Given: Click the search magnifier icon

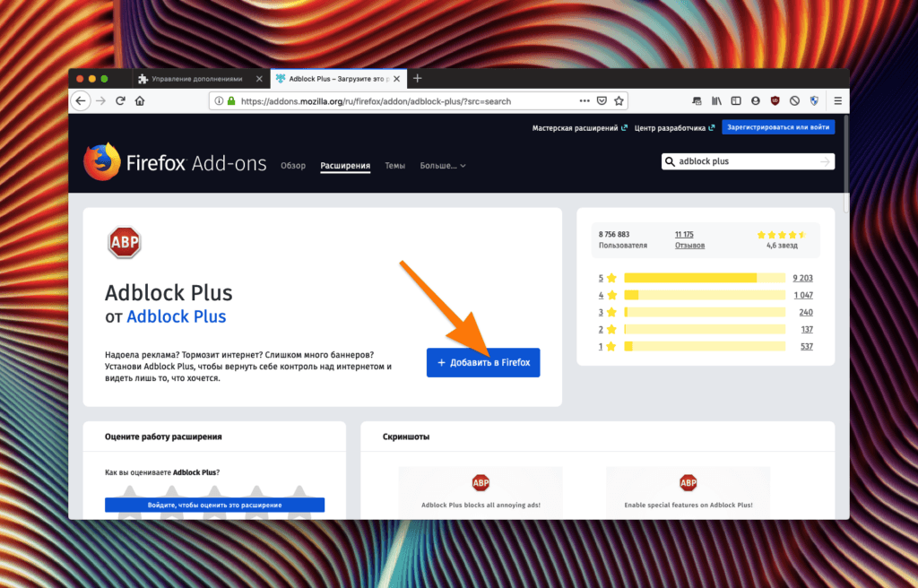Looking at the screenshot, I should point(670,161).
